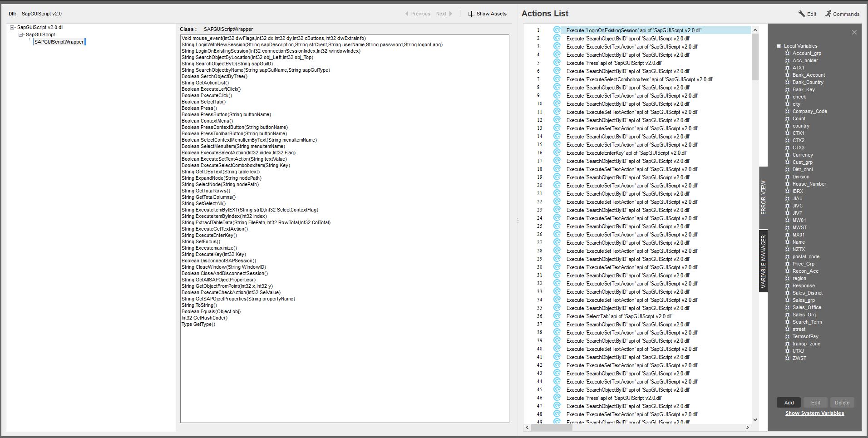
Task: Collapse the Local Variables group
Action: [779, 46]
